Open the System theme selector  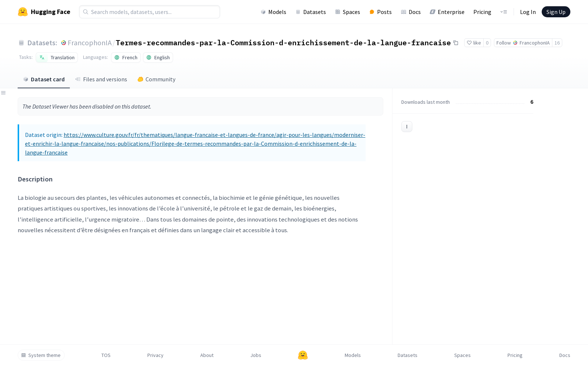click(x=41, y=355)
